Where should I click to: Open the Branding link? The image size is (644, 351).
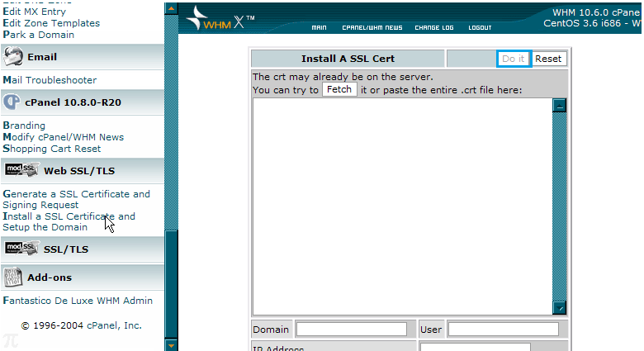24,126
